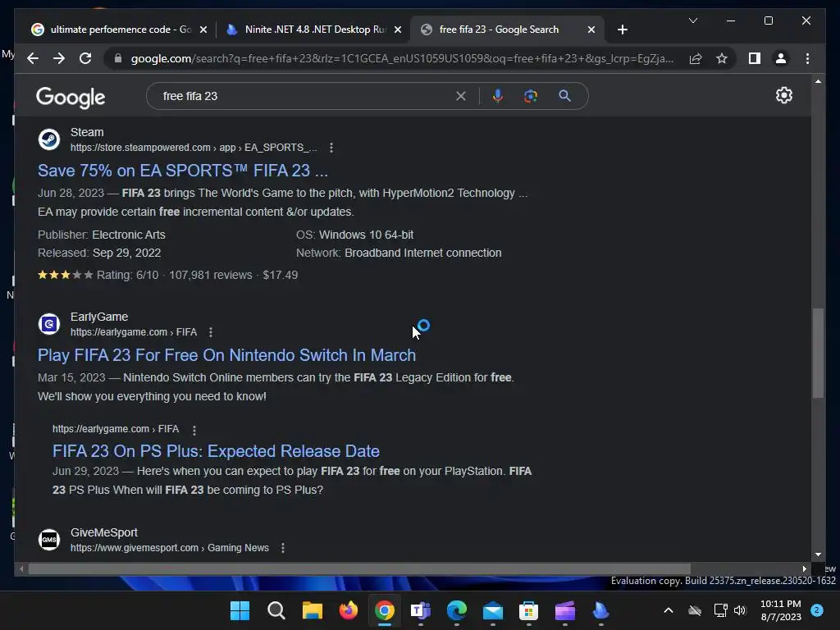Viewport: 840px width, 630px height.
Task: Click the store.steampowered.com URL breadcrumb
Action: point(194,148)
